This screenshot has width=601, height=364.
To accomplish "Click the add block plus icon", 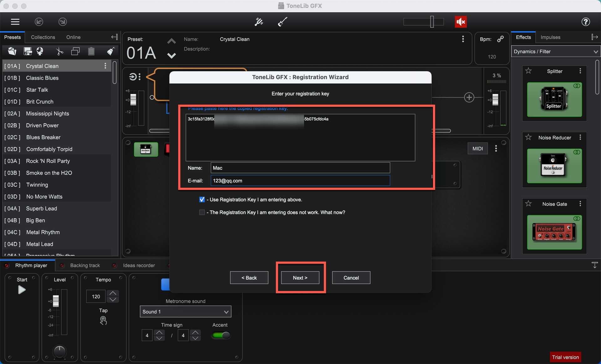I will (x=469, y=97).
